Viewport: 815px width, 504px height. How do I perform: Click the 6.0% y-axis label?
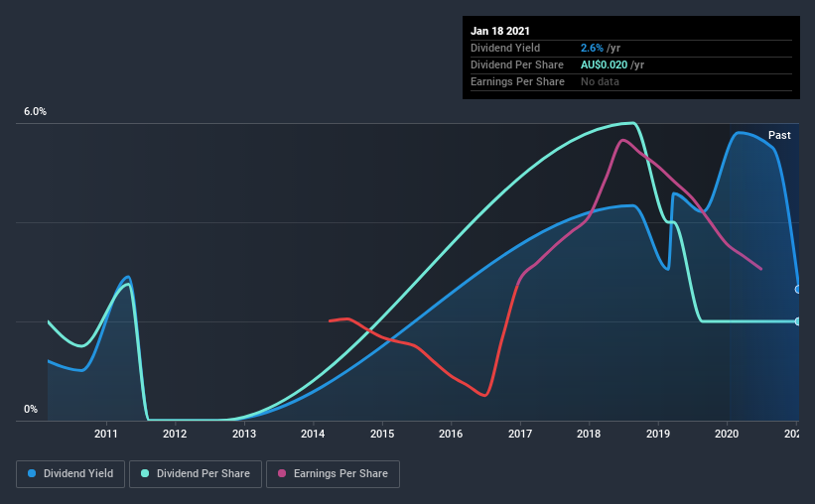[35, 112]
